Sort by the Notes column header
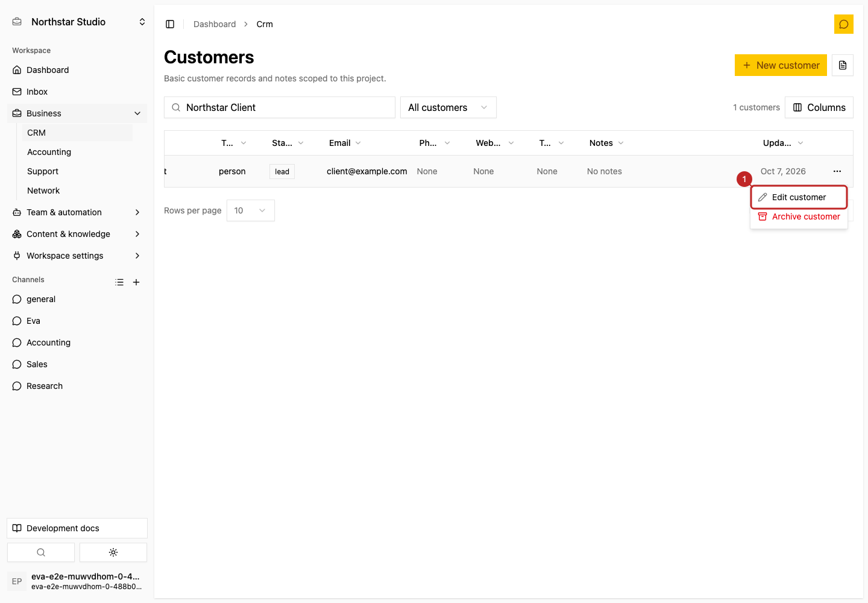Screen dimensions: 868x603 [606, 143]
